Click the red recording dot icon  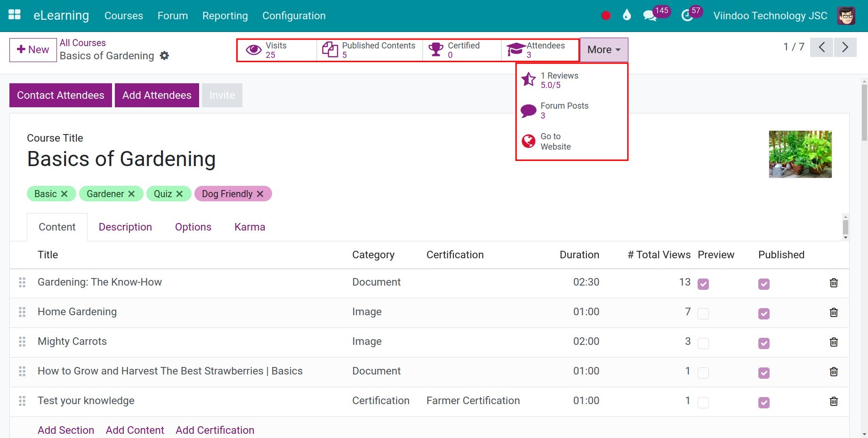[x=606, y=16]
